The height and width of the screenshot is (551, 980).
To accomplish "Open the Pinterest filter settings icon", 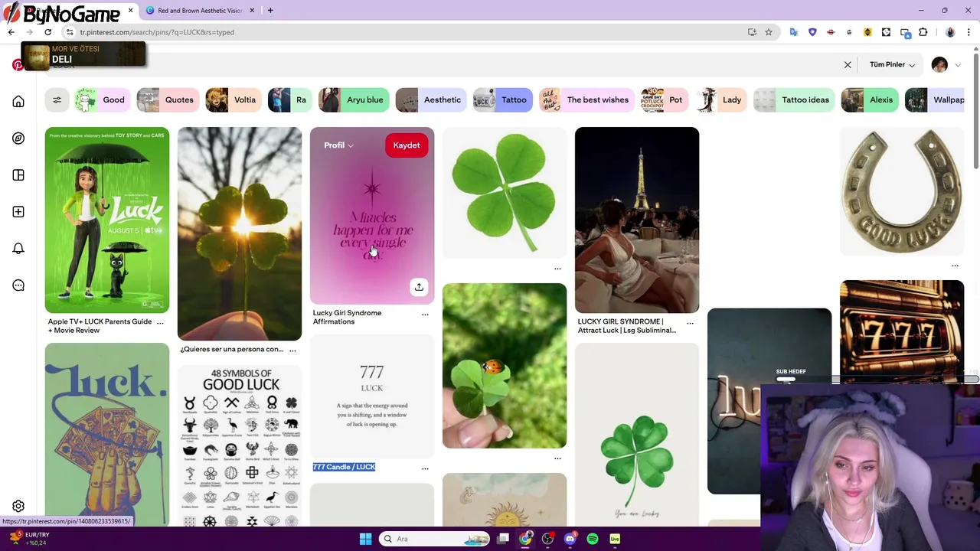I will 57,99.
